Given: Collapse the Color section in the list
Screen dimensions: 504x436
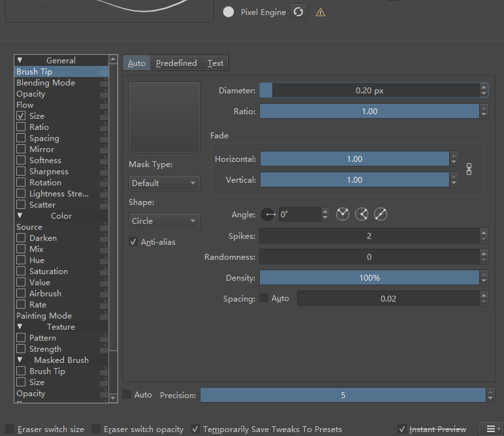Looking at the screenshot, I should click(x=20, y=215).
